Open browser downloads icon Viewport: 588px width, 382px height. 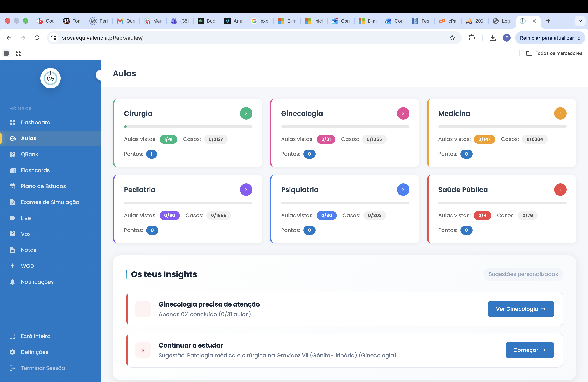492,38
